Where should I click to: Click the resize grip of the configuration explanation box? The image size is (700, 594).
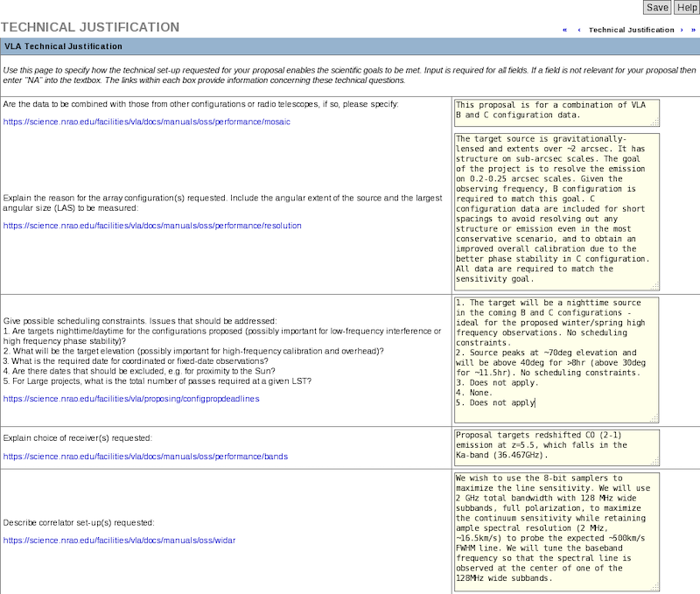654,288
